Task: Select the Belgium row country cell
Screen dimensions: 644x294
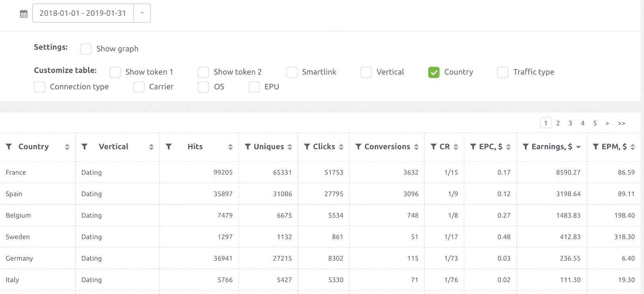Action: 38,215
